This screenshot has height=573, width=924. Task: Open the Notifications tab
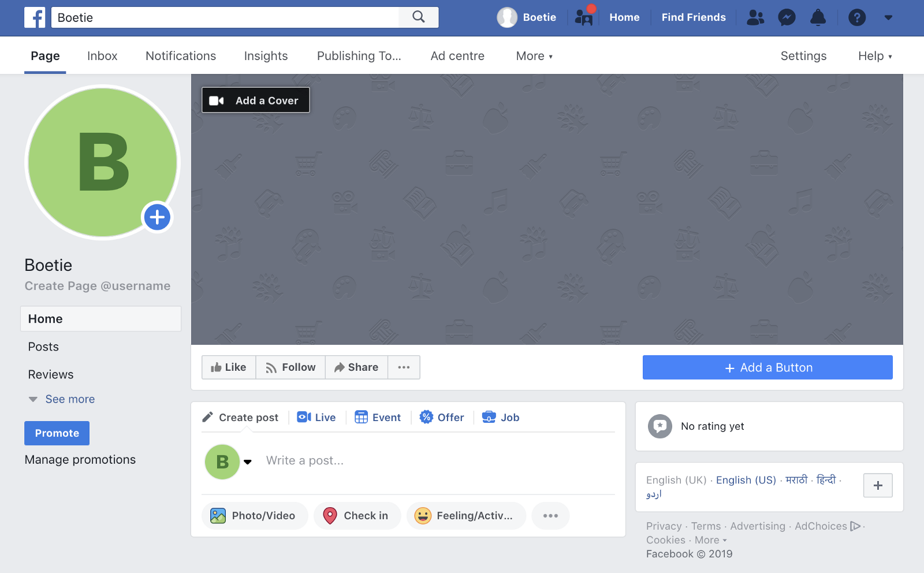[x=181, y=56]
